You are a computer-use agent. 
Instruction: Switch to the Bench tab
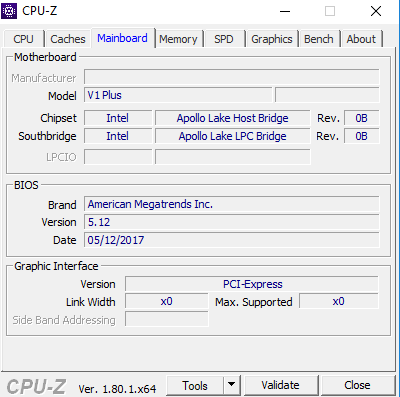coord(319,39)
